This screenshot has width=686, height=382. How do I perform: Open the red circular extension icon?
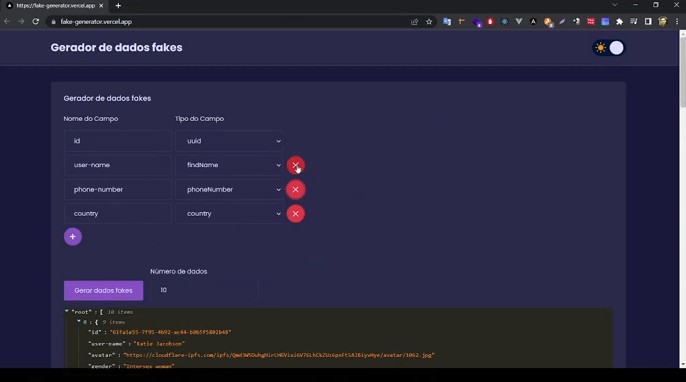(x=490, y=21)
